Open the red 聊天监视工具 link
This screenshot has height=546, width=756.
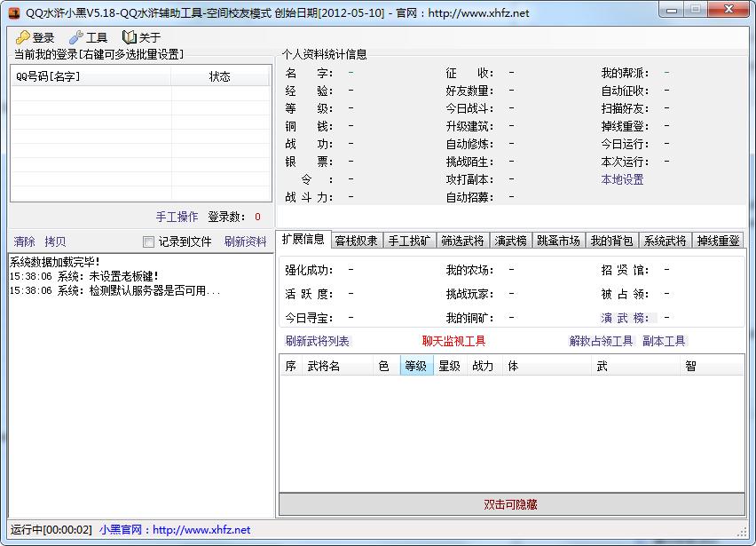click(x=453, y=341)
